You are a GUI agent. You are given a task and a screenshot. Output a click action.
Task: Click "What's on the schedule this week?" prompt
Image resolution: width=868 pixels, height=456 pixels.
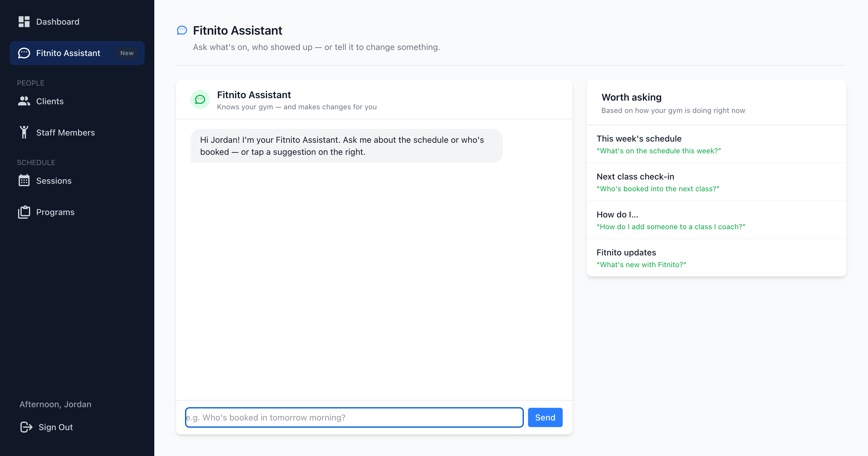pyautogui.click(x=659, y=151)
